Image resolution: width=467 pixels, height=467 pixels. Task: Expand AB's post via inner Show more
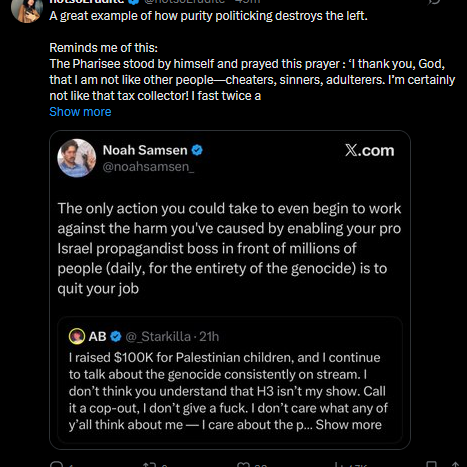[349, 425]
